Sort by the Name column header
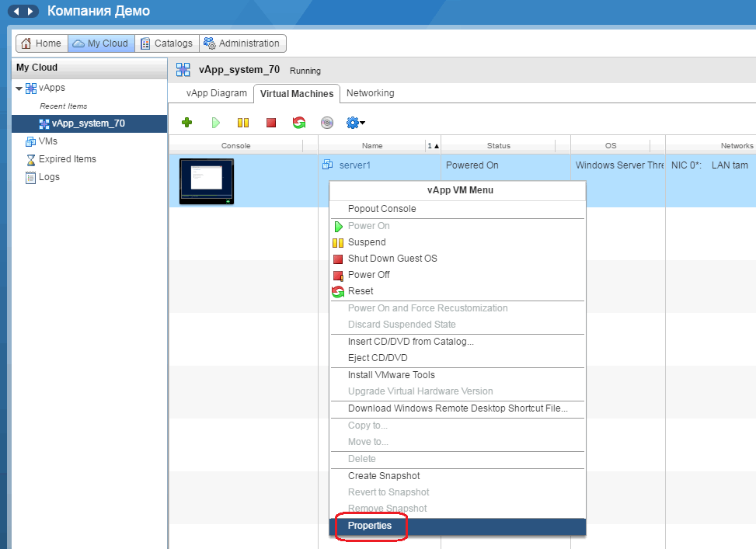This screenshot has width=756, height=549. pyautogui.click(x=372, y=145)
